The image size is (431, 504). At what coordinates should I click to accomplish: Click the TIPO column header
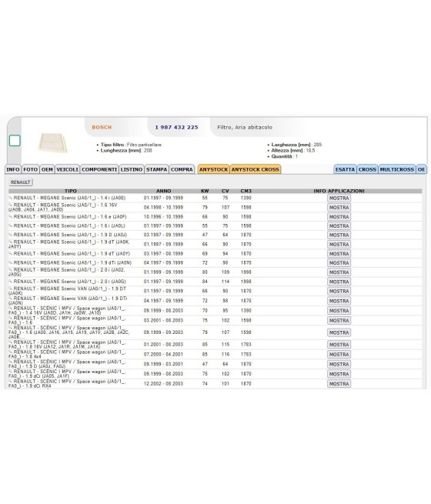tap(71, 191)
